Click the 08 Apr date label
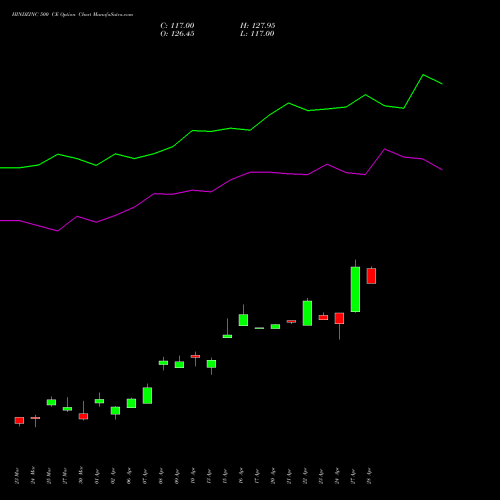The image size is (500, 500). 161,476
